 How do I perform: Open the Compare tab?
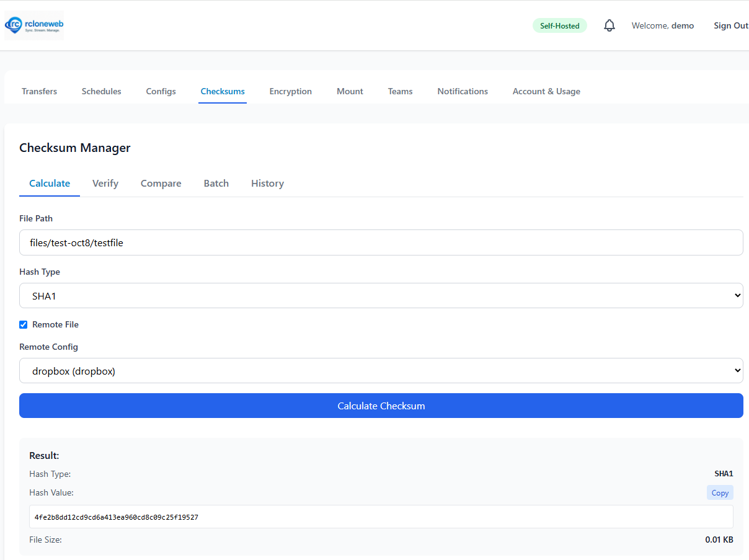161,184
